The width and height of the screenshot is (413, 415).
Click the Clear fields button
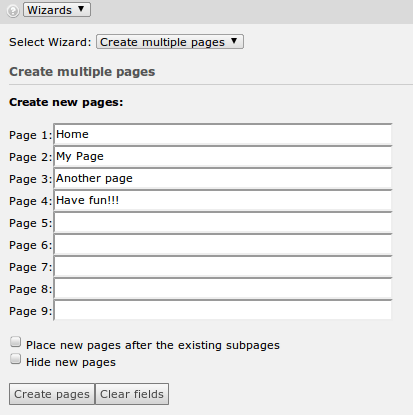point(132,394)
